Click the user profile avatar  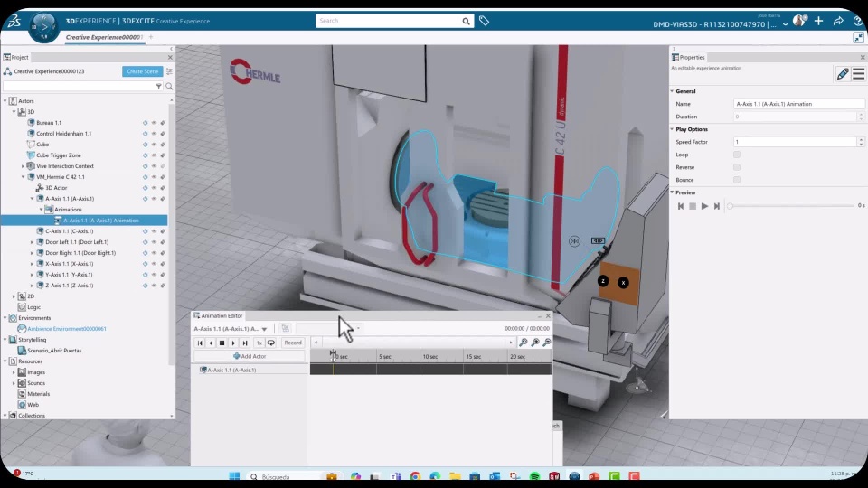tap(799, 21)
